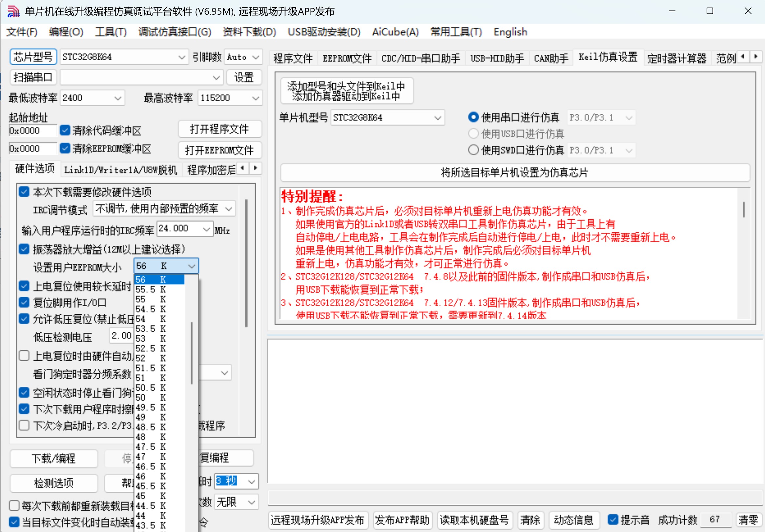This screenshot has height=532, width=765.
Task: Click 扫描串口 button
Action: point(33,77)
